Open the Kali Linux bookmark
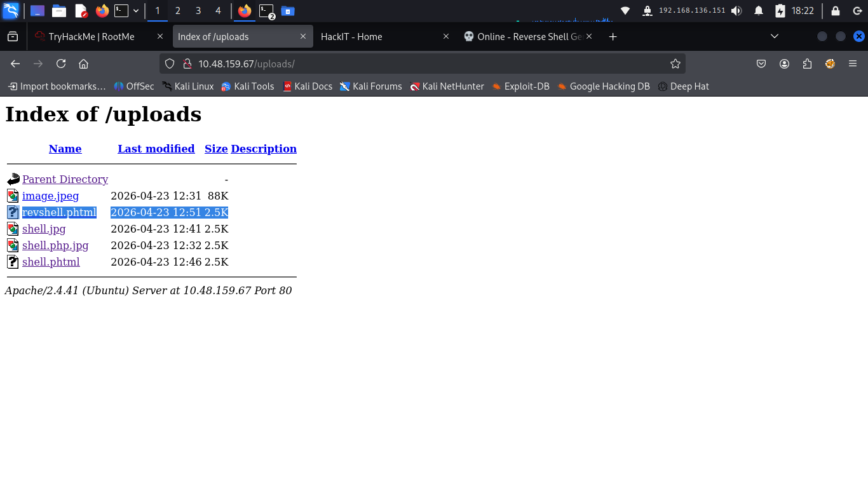868x488 pixels. click(188, 86)
